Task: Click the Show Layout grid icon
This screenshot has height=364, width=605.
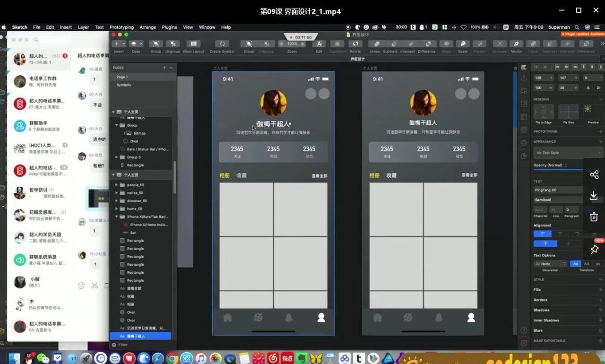Action: tap(193, 44)
